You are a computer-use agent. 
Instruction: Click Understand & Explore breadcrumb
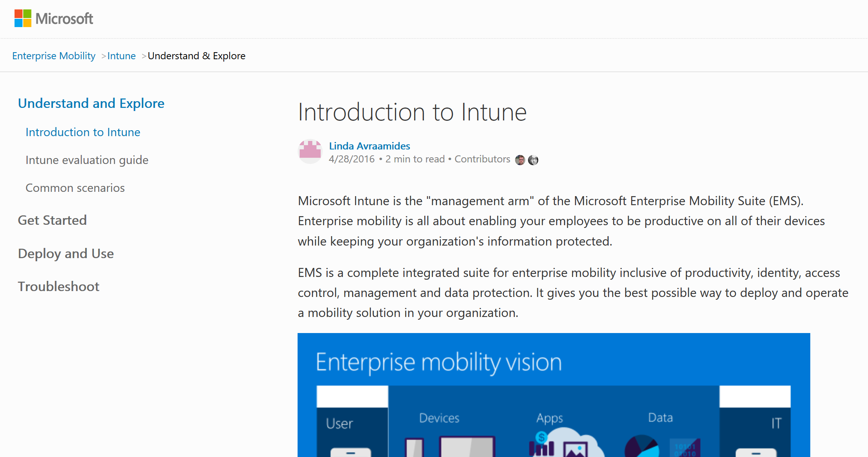tap(196, 56)
